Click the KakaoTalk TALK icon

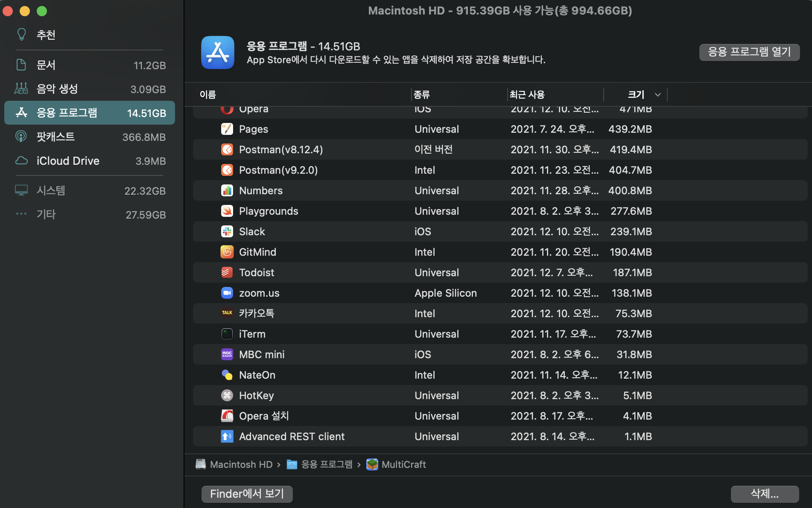227,313
